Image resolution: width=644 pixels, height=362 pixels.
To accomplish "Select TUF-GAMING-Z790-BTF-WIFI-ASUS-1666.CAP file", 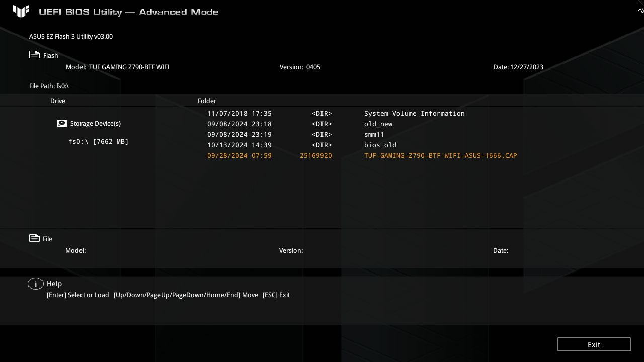I will [441, 155].
